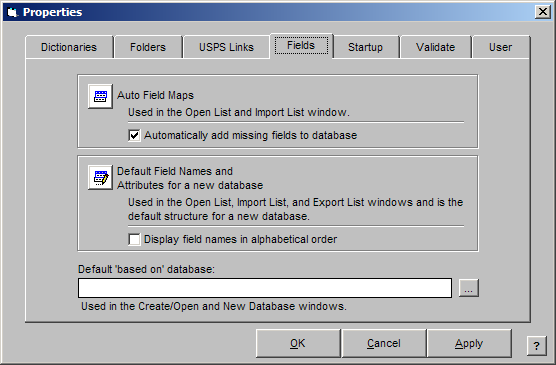Switch to the Dictionaries tab
The height and width of the screenshot is (365, 556).
point(69,47)
